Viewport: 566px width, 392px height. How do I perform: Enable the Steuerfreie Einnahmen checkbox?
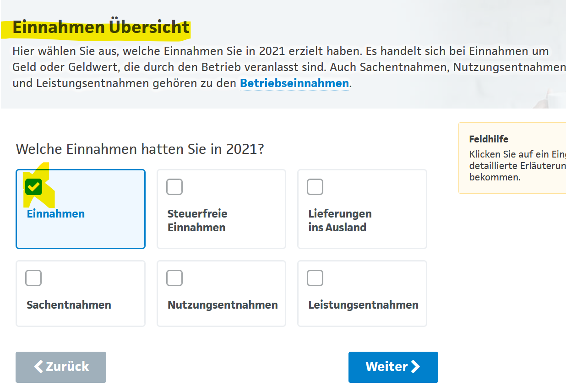pyautogui.click(x=174, y=187)
